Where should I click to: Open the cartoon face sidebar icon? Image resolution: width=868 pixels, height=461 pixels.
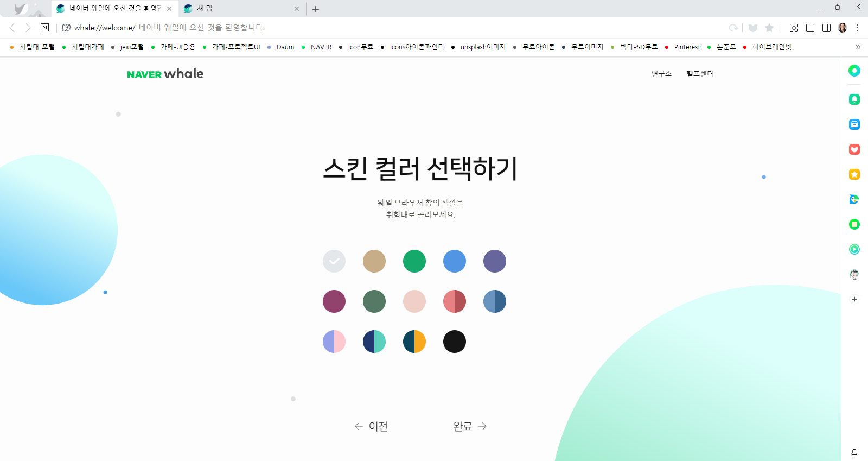[x=854, y=274]
